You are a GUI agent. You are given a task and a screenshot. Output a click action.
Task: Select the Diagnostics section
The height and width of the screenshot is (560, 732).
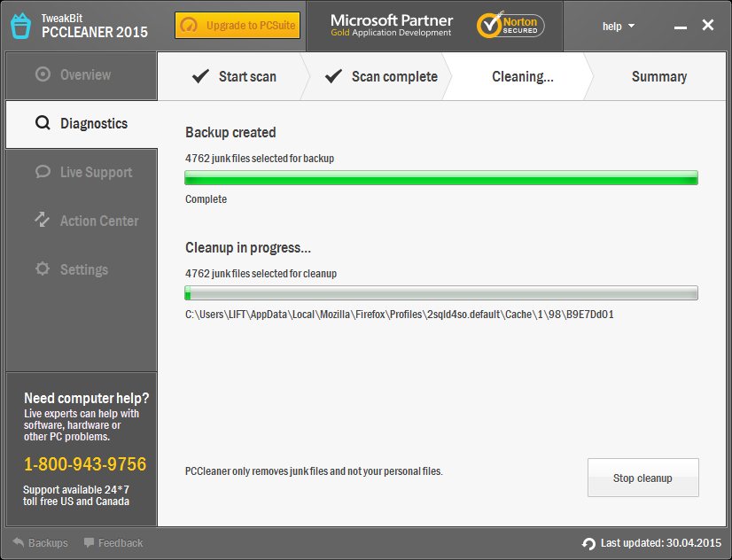[x=82, y=124]
